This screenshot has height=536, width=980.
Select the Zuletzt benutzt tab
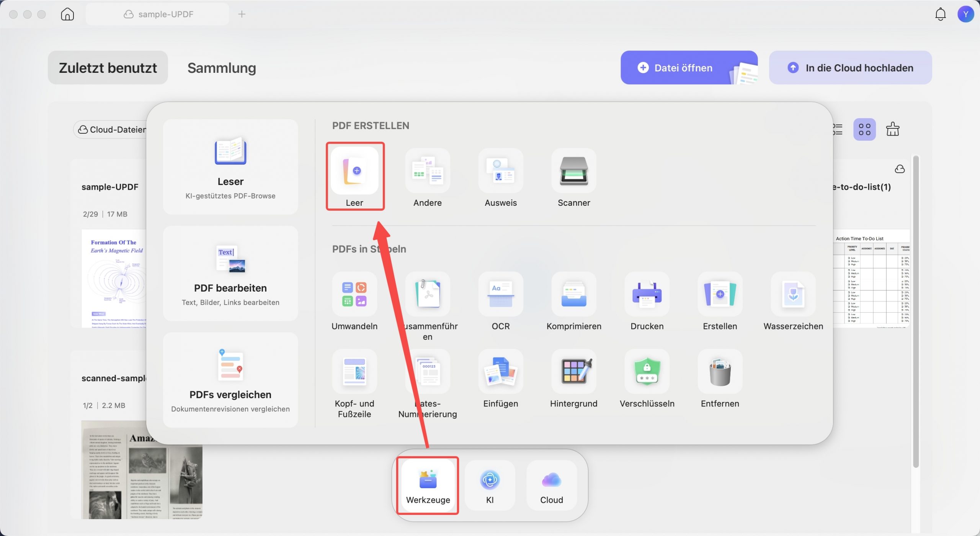108,67
